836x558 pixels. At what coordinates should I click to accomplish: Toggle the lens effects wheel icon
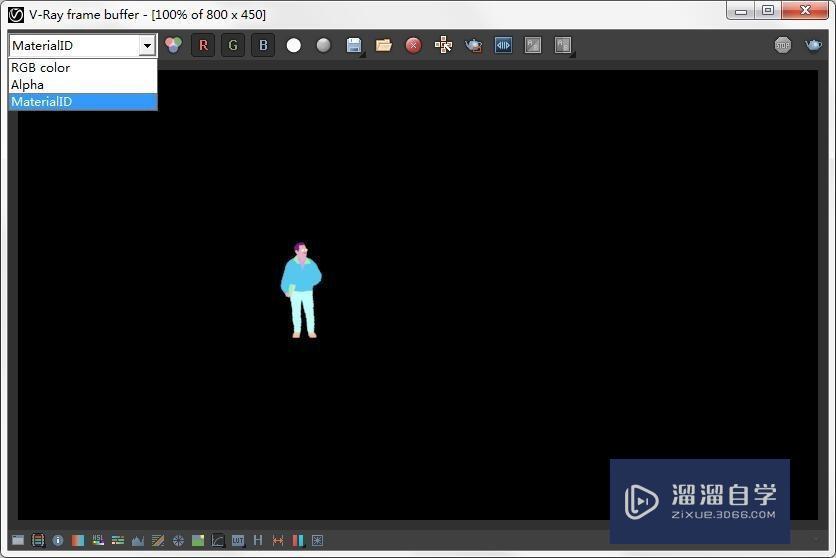point(178,540)
